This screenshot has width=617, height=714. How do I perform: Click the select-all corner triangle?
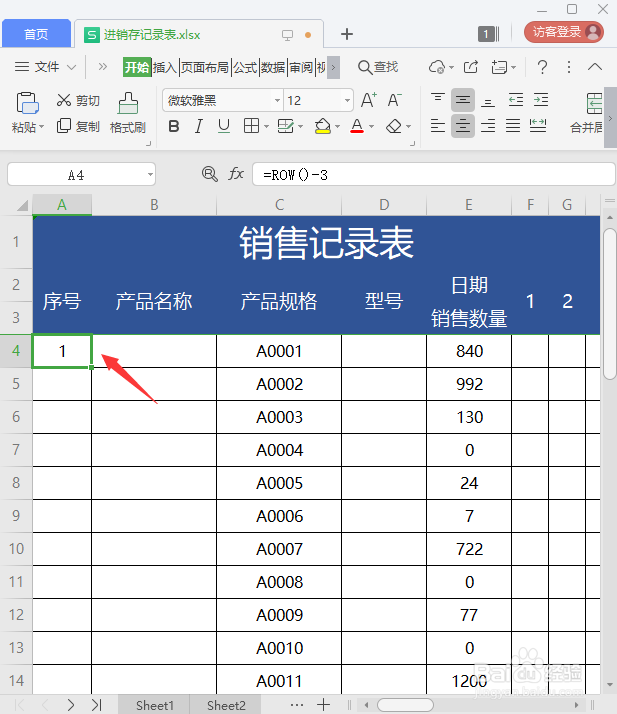(21, 206)
